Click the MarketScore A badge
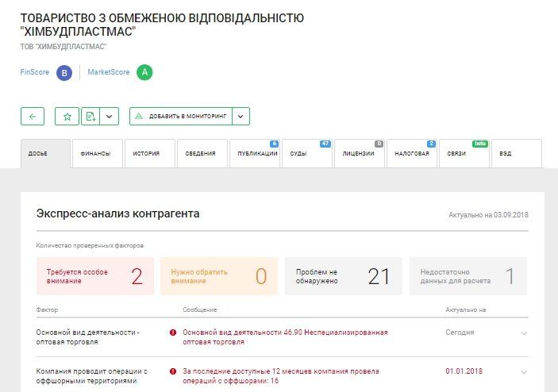This screenshot has height=392, width=558. (x=144, y=72)
